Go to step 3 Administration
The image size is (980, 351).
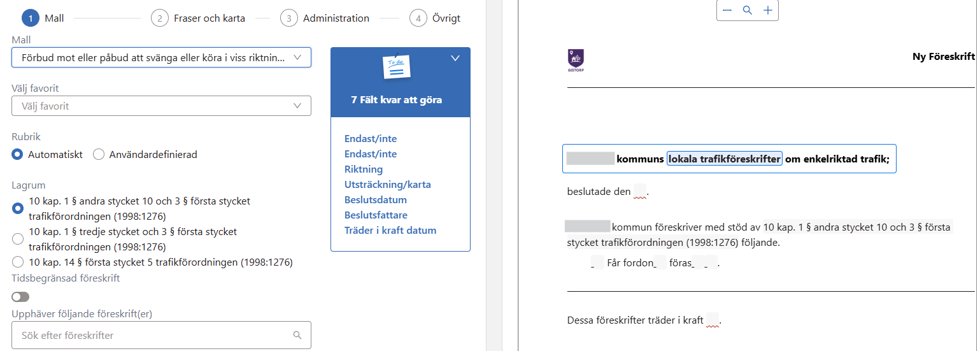[327, 18]
